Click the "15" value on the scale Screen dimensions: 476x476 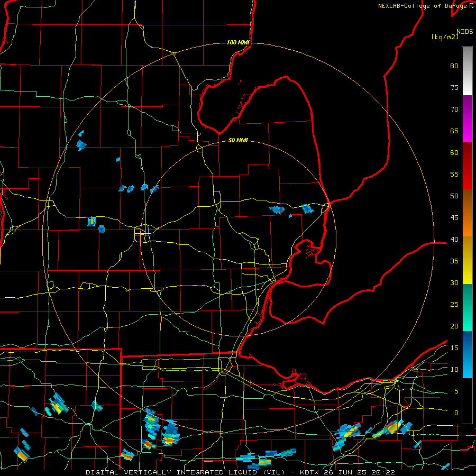tap(454, 348)
